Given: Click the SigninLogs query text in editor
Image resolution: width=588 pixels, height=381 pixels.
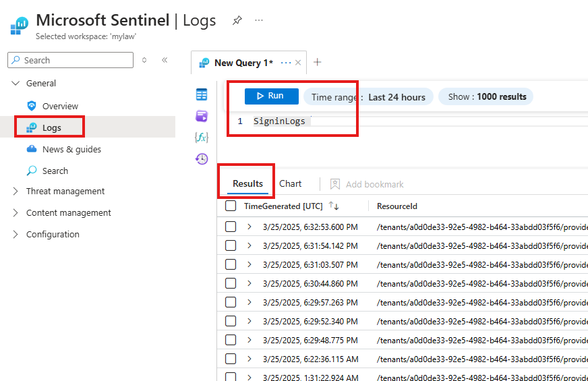Looking at the screenshot, I should click(279, 121).
